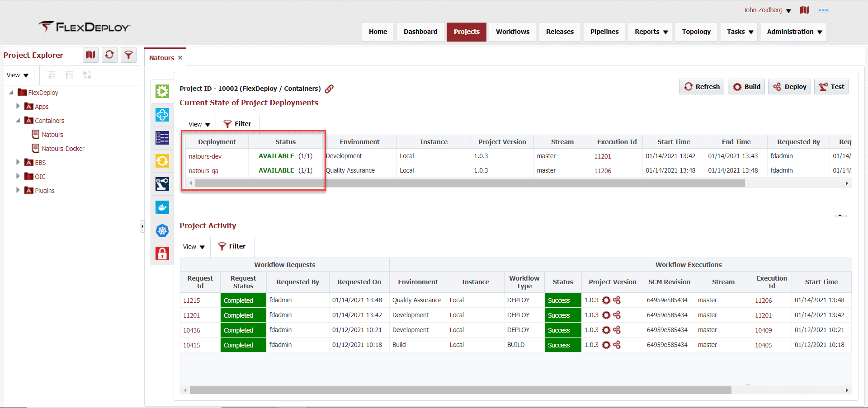The width and height of the screenshot is (868, 408).
Task: Open the Tasks dropdown menu
Action: 739,32
